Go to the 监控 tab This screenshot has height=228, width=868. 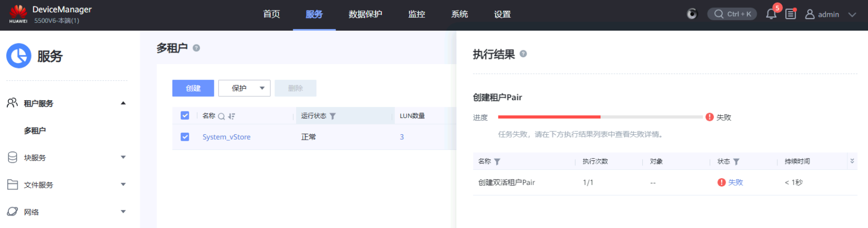(416, 14)
